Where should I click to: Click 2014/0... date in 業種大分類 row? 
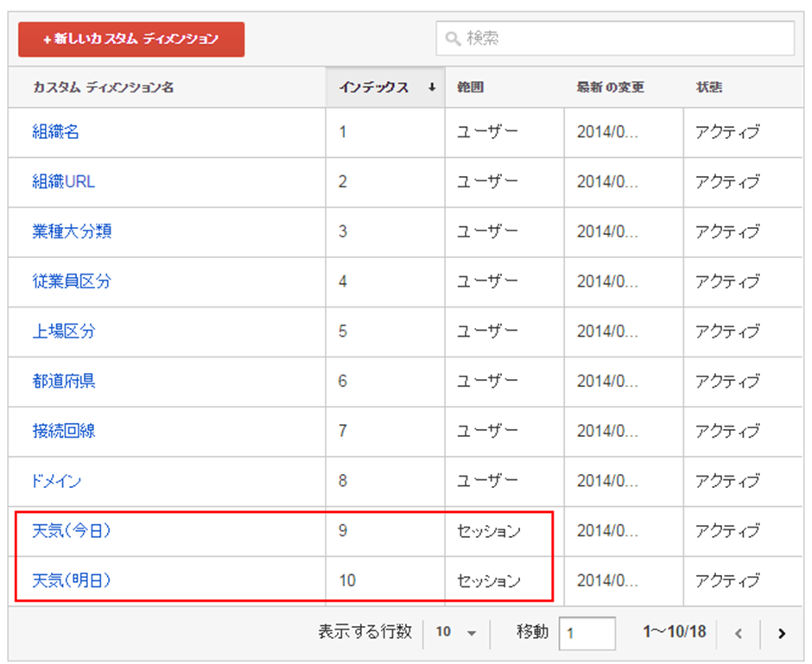click(607, 231)
